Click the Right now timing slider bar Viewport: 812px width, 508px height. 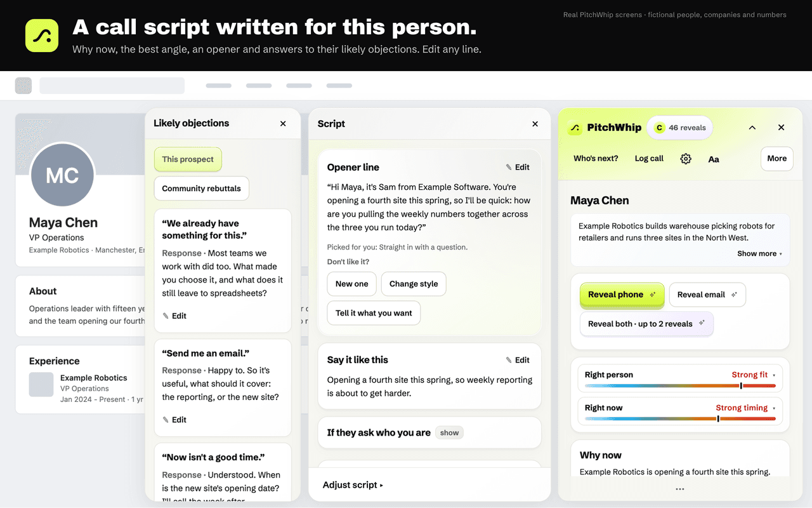680,418
